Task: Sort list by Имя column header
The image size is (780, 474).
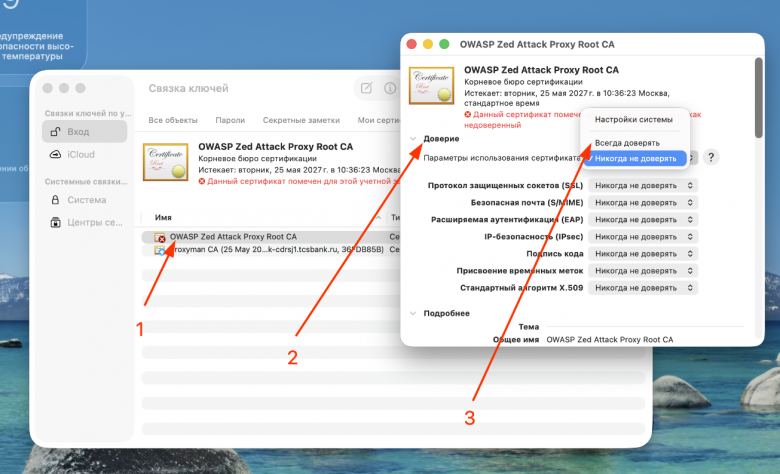Action: pos(163,217)
